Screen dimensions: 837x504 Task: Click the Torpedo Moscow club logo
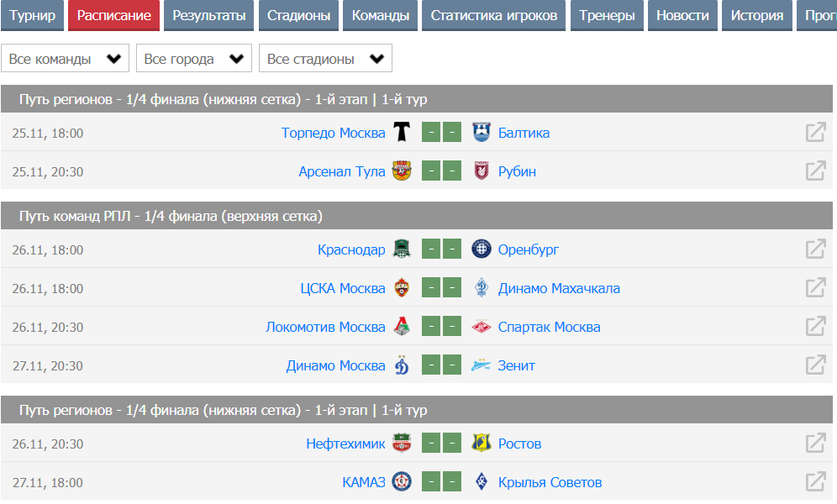pyautogui.click(x=402, y=133)
